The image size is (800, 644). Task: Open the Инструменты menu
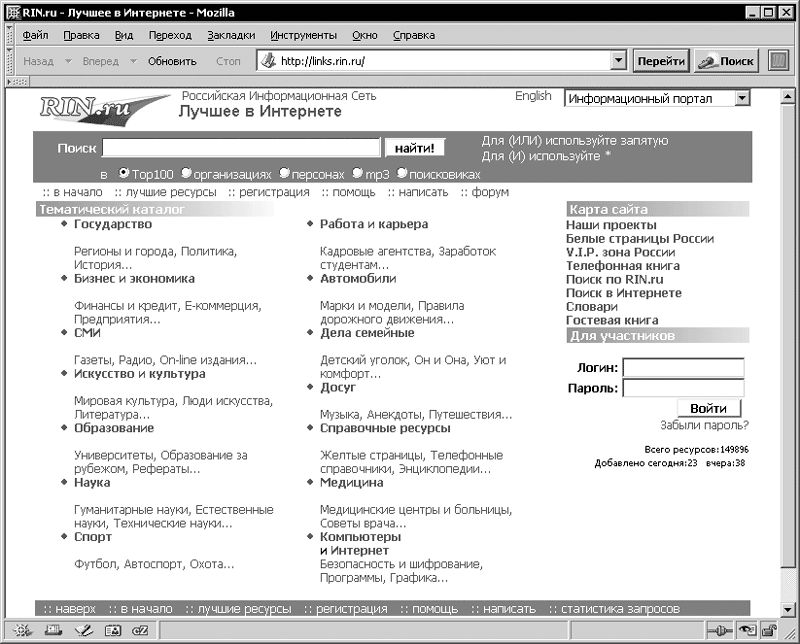pyautogui.click(x=304, y=35)
